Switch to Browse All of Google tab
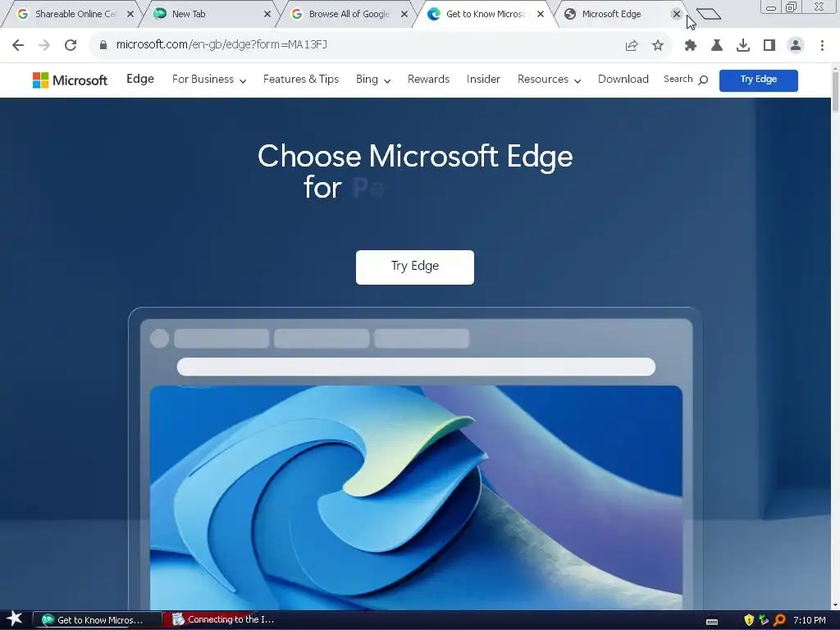Viewport: 840px width, 630px height. click(348, 14)
